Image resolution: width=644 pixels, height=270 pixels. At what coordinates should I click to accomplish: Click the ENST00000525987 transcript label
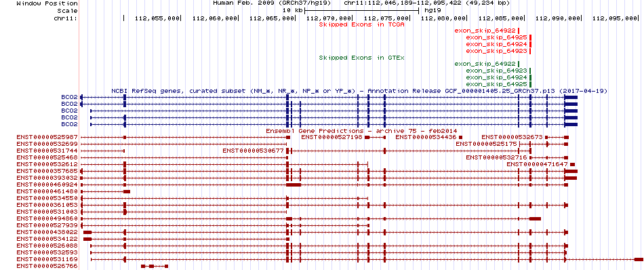[x=47, y=137]
